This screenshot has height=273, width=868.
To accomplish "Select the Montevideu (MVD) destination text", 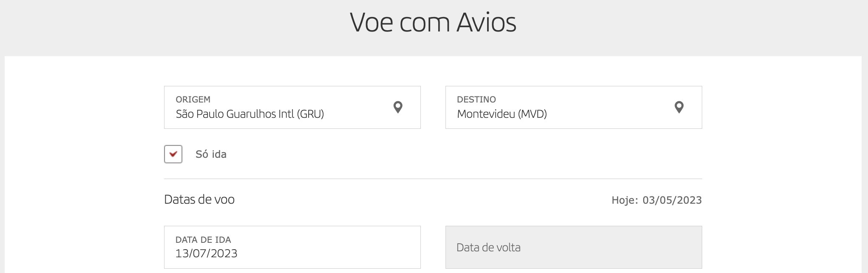I will [502, 114].
